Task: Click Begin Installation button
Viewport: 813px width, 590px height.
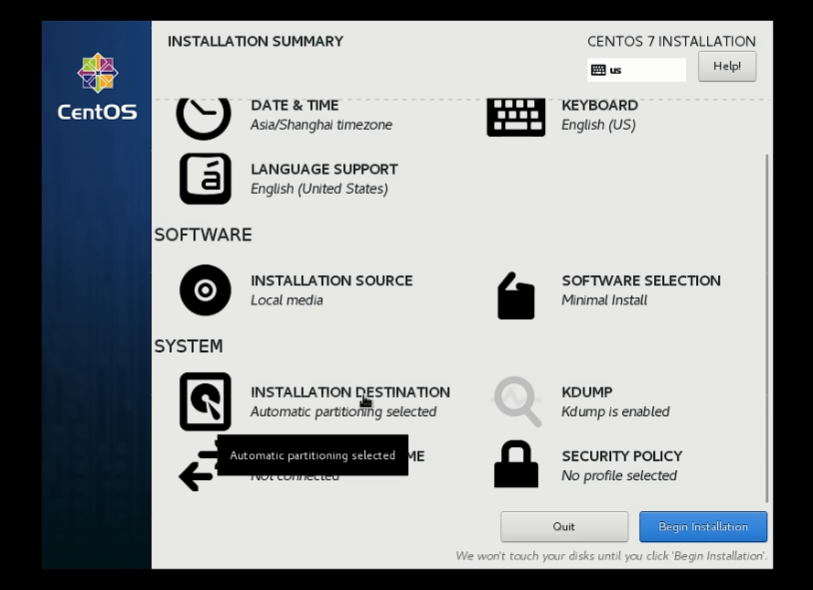Action: 703,527
